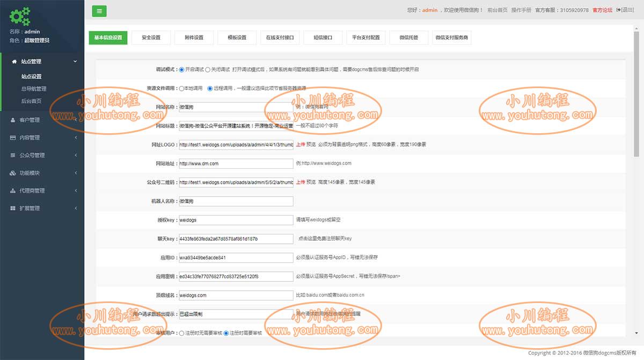Expand the 功能模块 sidebar menu
644x360 pixels.
(42, 173)
